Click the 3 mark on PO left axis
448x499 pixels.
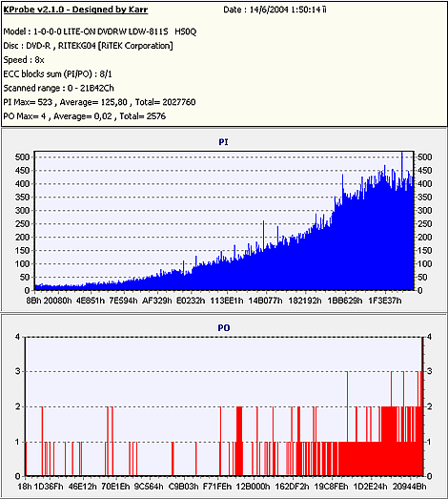click(x=17, y=371)
